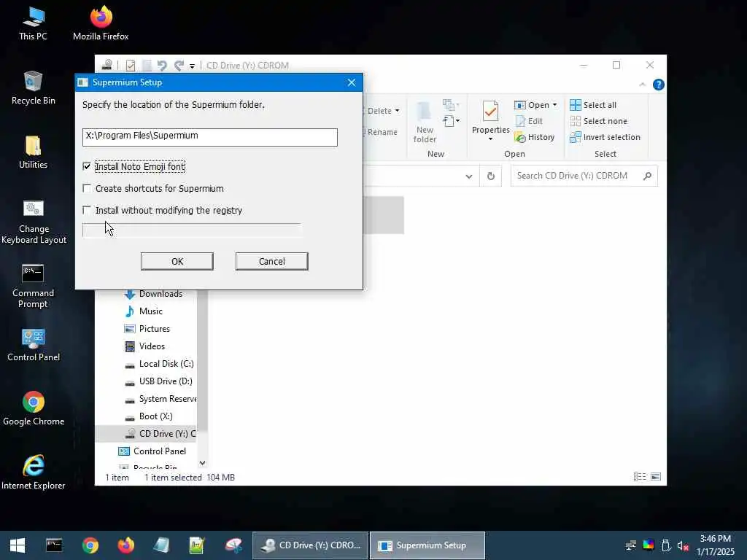Switch to large icons view layout
Viewport: 747px width, 560px height.
[656, 477]
